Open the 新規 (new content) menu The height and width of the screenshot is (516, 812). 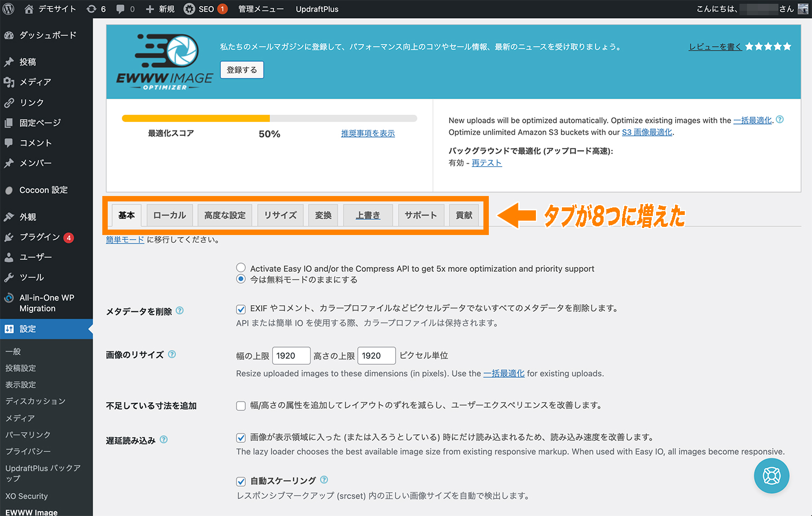pyautogui.click(x=159, y=9)
